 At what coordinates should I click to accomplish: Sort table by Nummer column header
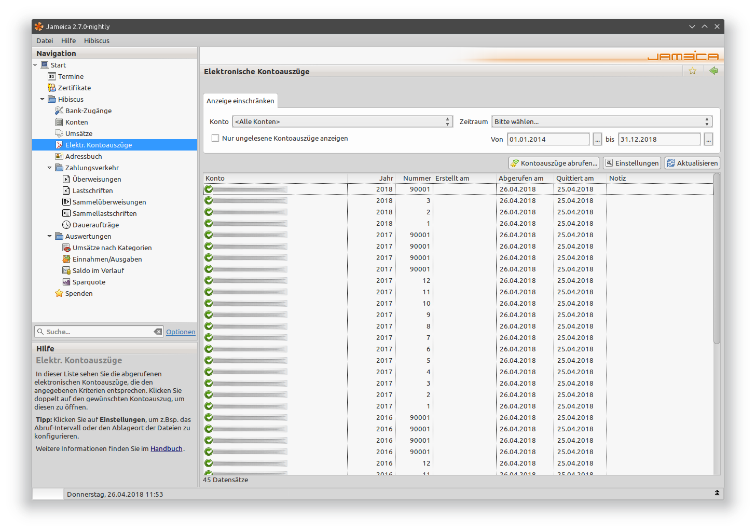pos(414,178)
